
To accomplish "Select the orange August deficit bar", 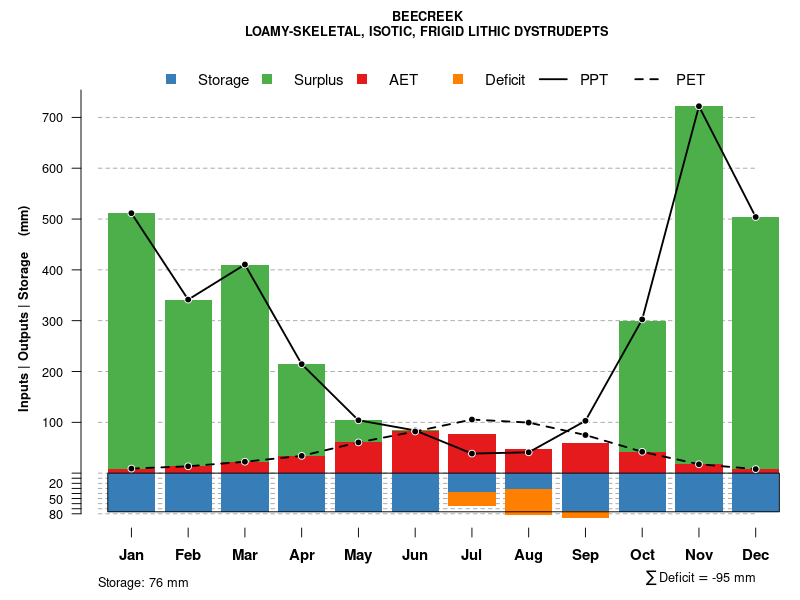I will (529, 502).
